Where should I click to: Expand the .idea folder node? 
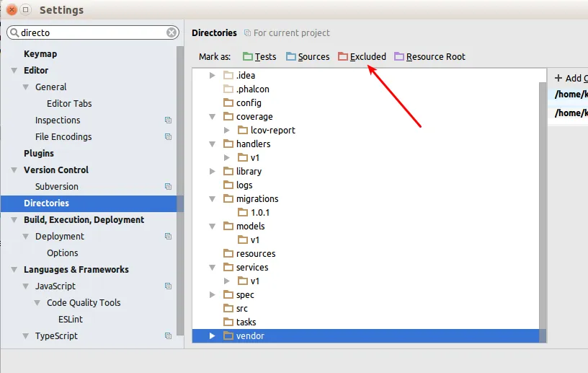pyautogui.click(x=213, y=76)
